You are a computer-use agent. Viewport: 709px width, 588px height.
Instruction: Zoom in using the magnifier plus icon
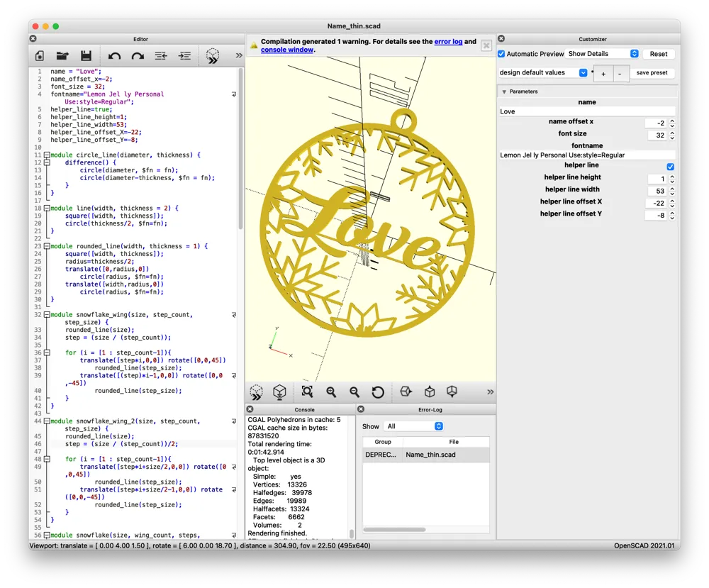pos(331,392)
